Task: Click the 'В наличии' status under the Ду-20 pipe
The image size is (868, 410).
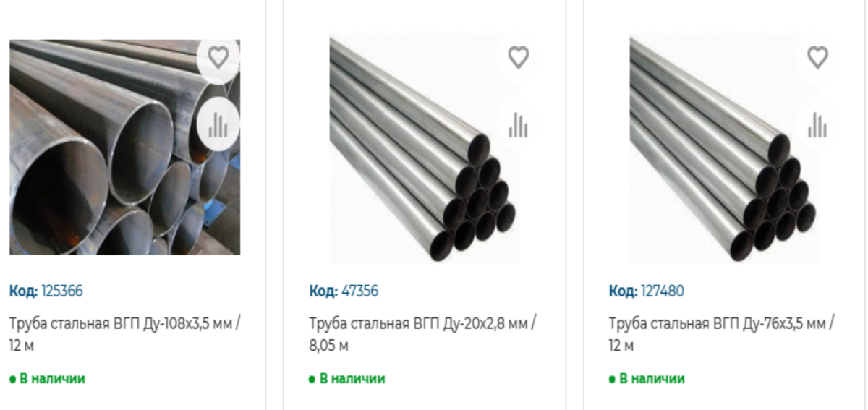Action: 346,378
